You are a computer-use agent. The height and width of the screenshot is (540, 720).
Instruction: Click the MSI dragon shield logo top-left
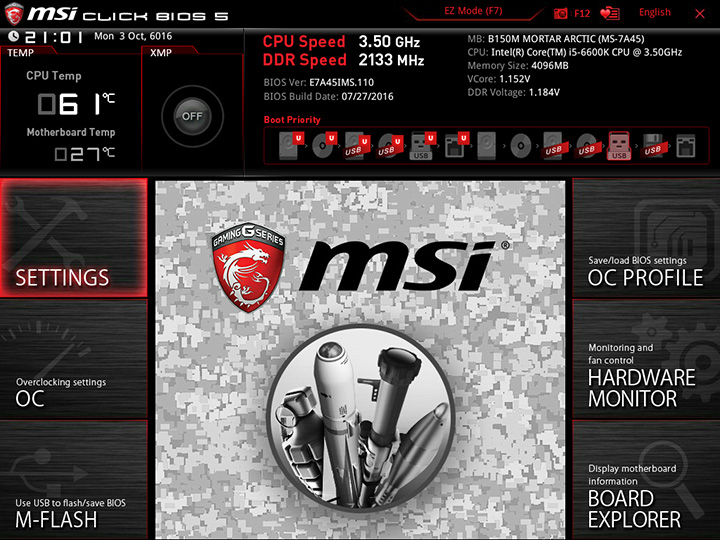[x=14, y=13]
